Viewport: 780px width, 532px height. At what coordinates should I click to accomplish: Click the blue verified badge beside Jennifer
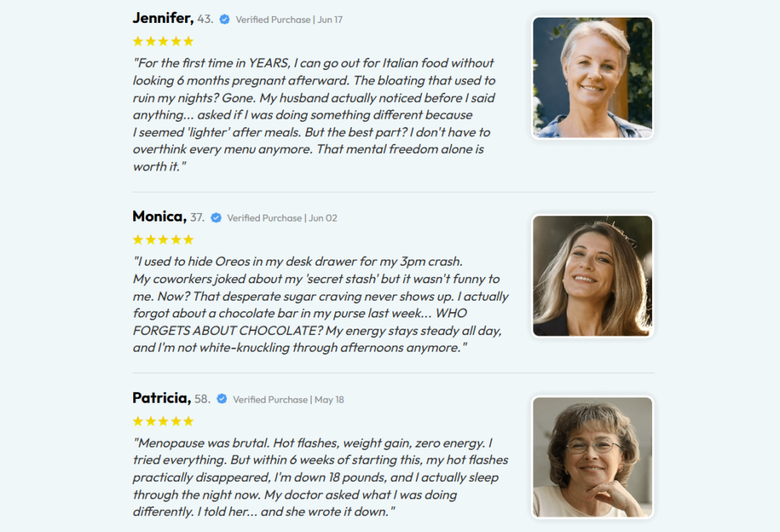(x=225, y=19)
